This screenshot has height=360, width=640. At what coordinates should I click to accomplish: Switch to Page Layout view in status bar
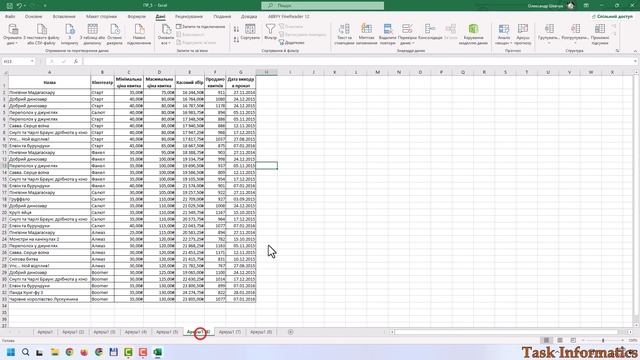click(560, 340)
